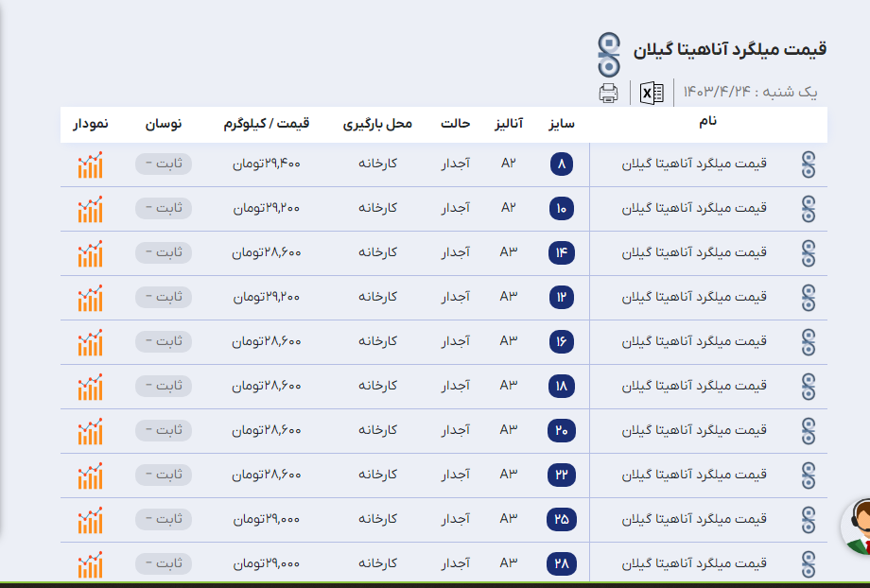The height and width of the screenshot is (588, 870).
Task: Click the brand logo beside size 8 row
Action: 808,164
